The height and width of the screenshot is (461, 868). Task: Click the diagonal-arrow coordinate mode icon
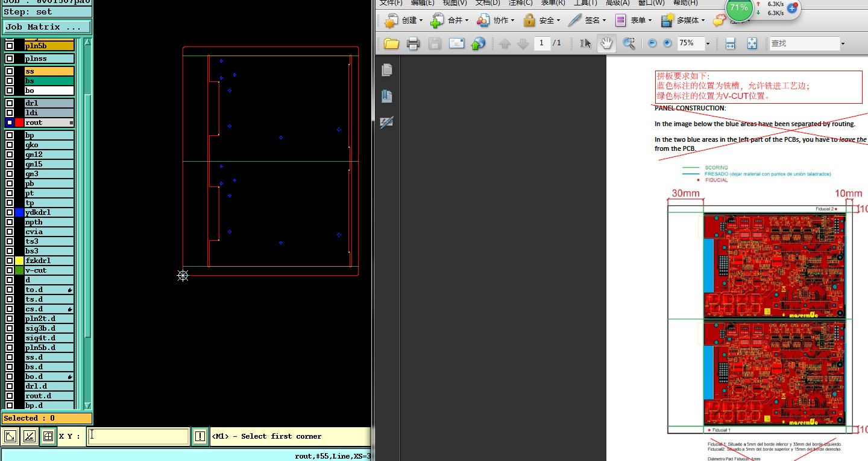(10, 436)
